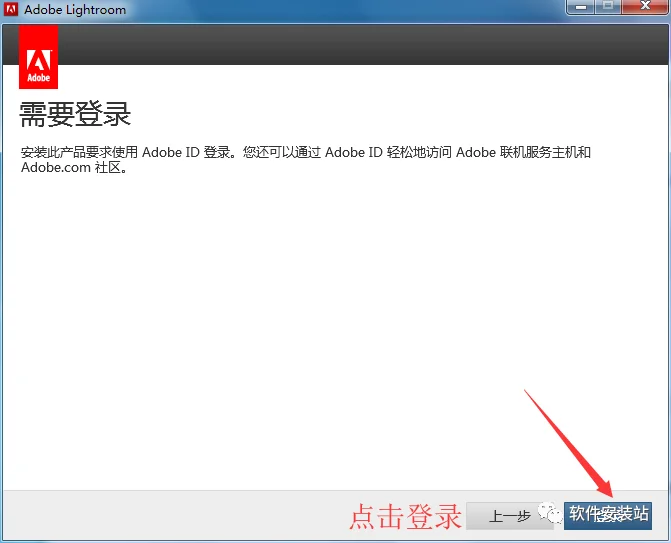This screenshot has width=671, height=543.
Task: Click the text line starting with 安装此产品要求使用 Adobe ID
Action: pos(306,152)
